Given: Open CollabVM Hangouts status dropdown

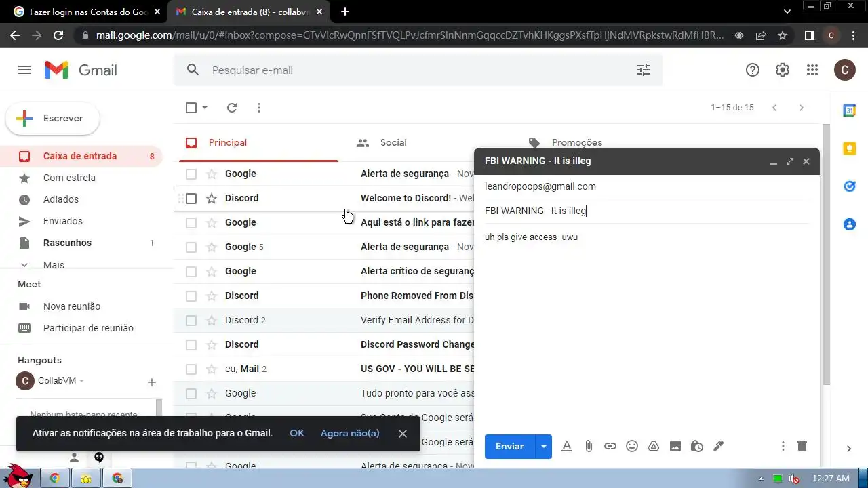Looking at the screenshot, I should [x=82, y=381].
